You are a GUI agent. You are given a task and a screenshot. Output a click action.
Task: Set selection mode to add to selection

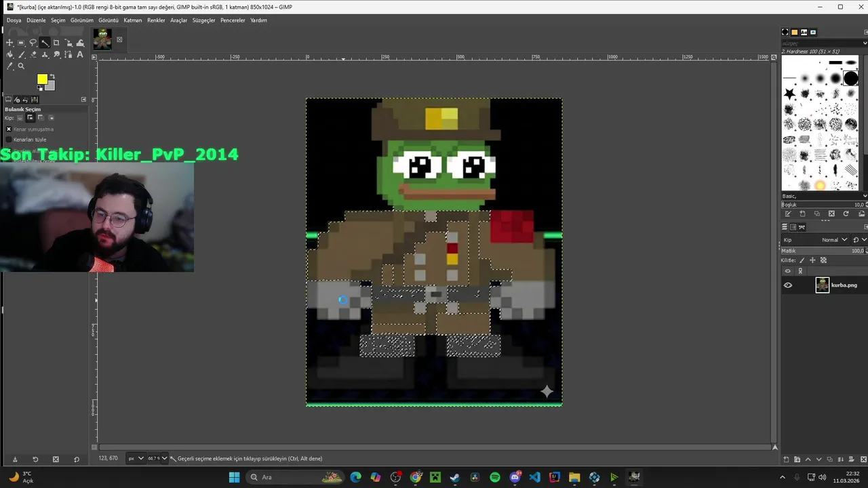(x=31, y=118)
